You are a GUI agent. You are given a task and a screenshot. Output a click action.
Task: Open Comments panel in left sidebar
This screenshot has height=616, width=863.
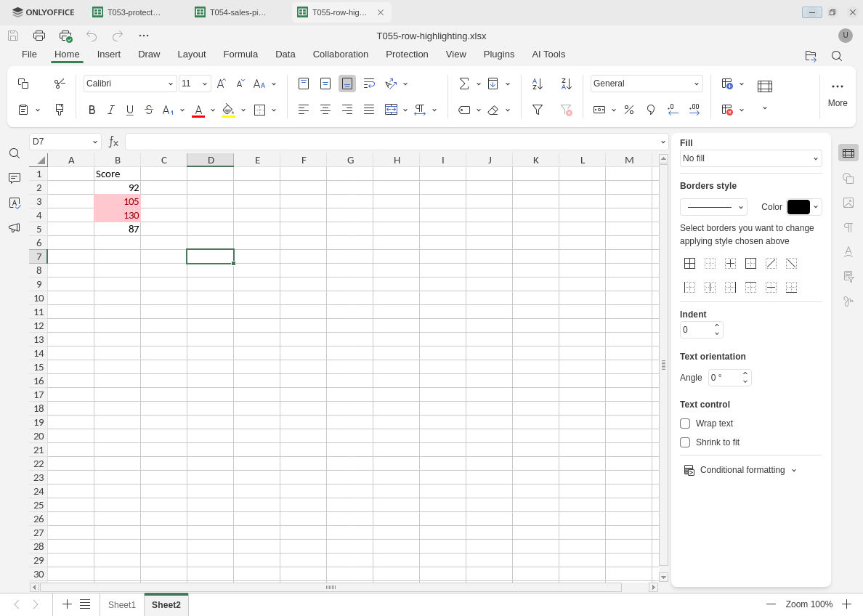(x=15, y=178)
